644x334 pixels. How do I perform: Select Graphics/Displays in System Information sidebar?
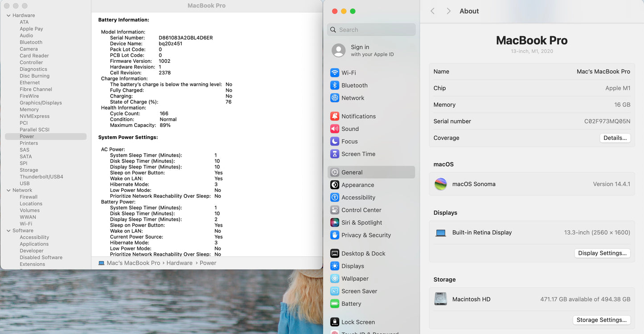(x=41, y=103)
